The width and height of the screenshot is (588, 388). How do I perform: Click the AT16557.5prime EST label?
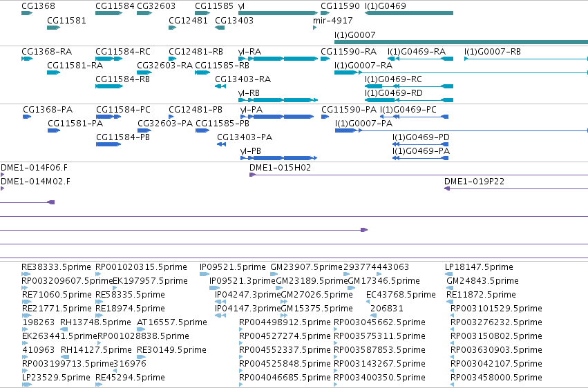172,322
